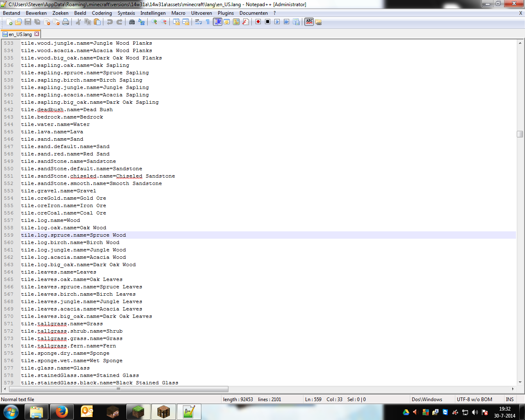The height and width of the screenshot is (420, 525).
Task: Toggle INS insert mode in status bar
Action: tap(510, 399)
